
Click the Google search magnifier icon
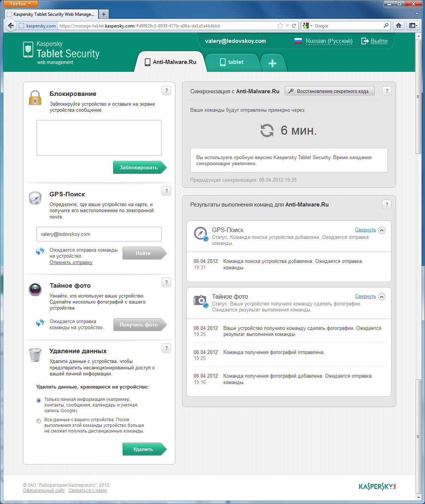pyautogui.click(x=386, y=26)
